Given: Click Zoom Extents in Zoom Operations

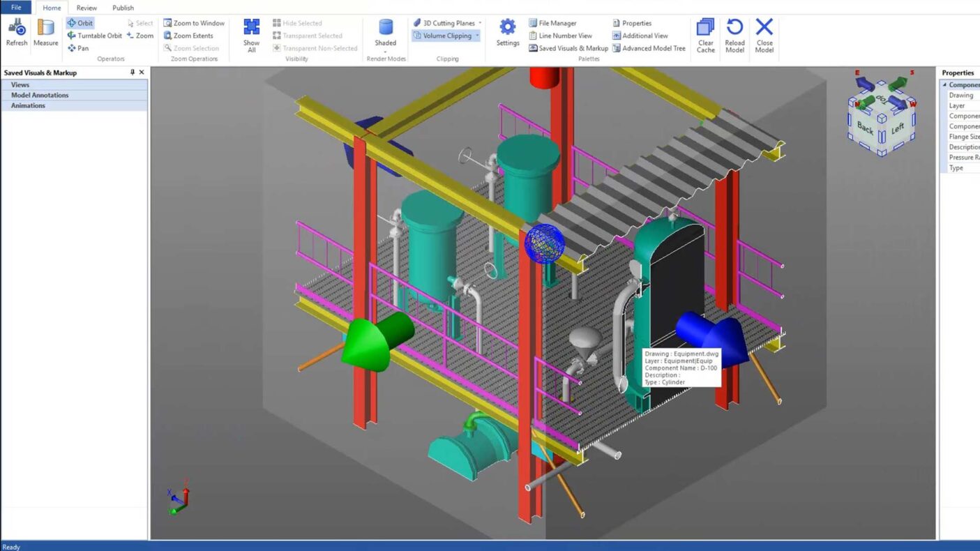Looking at the screenshot, I should (188, 36).
